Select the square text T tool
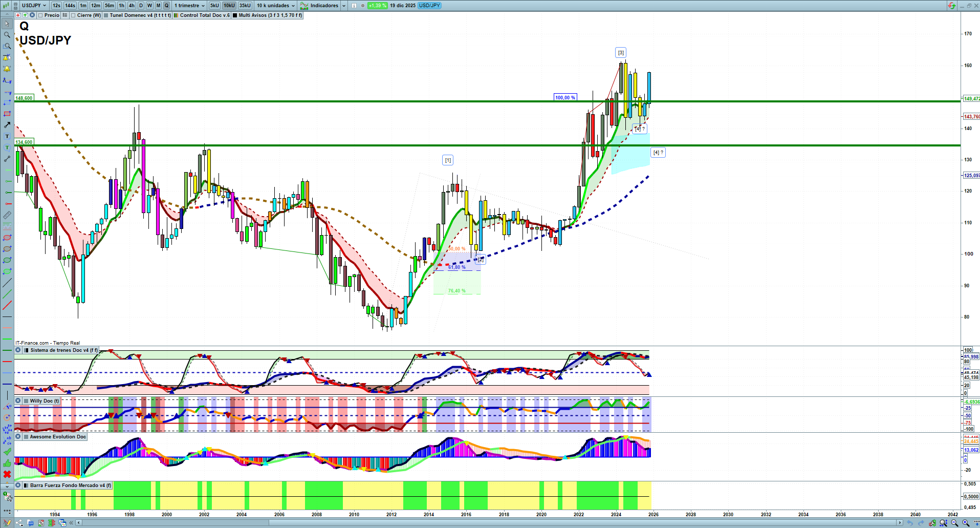This screenshot has height=528, width=980. [7, 136]
